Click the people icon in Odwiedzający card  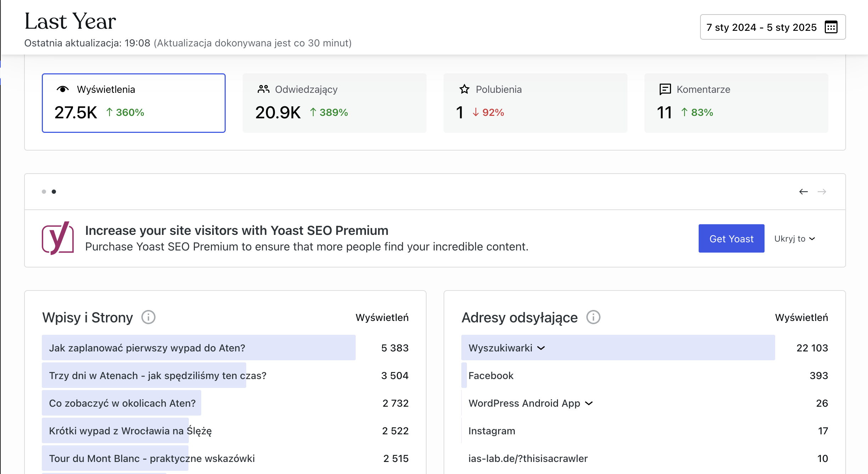[263, 89]
